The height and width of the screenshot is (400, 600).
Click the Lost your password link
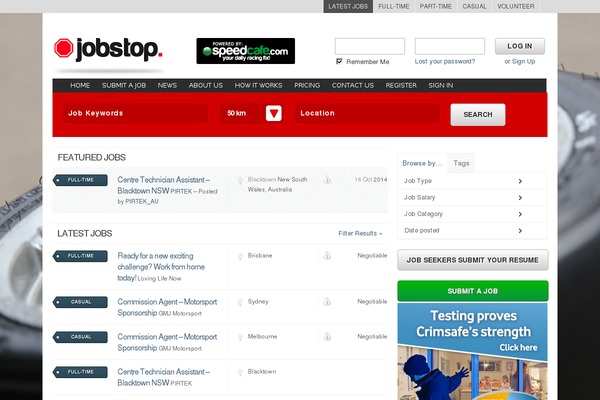click(445, 61)
